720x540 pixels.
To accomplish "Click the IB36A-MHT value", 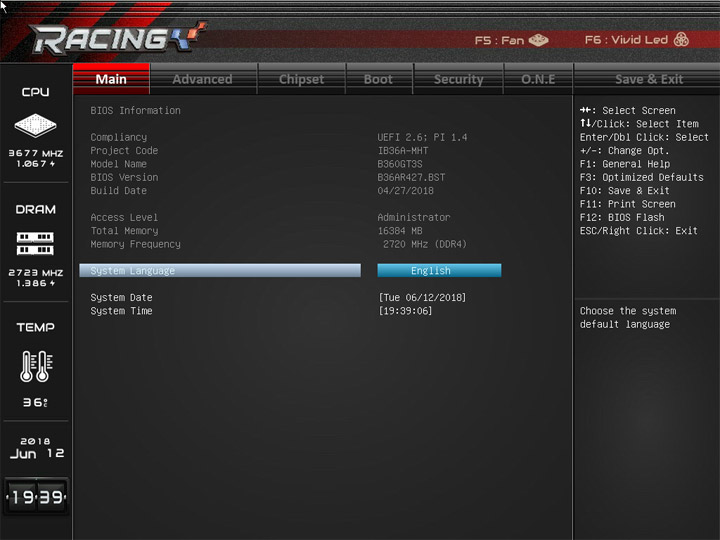I will click(x=403, y=151).
